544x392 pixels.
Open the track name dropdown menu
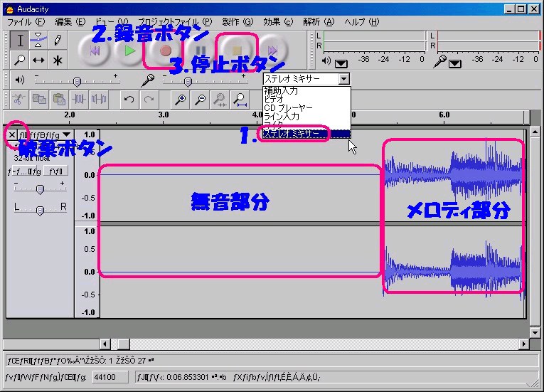click(x=67, y=134)
